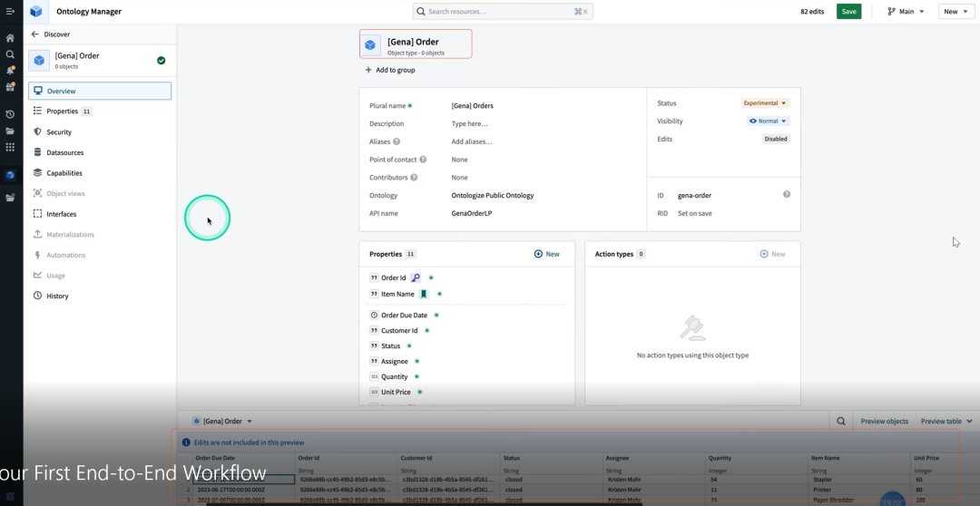
Task: Click New in the Action types panel
Action: tap(772, 254)
